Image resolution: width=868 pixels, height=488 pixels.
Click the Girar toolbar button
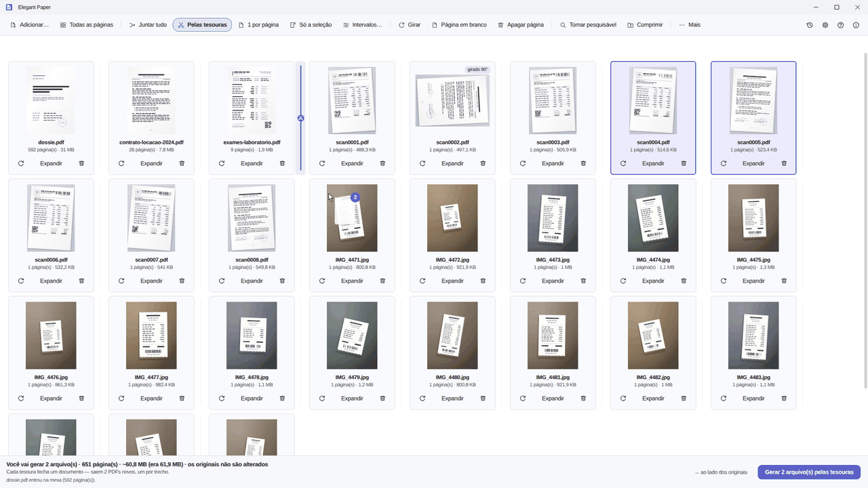pyautogui.click(x=410, y=25)
